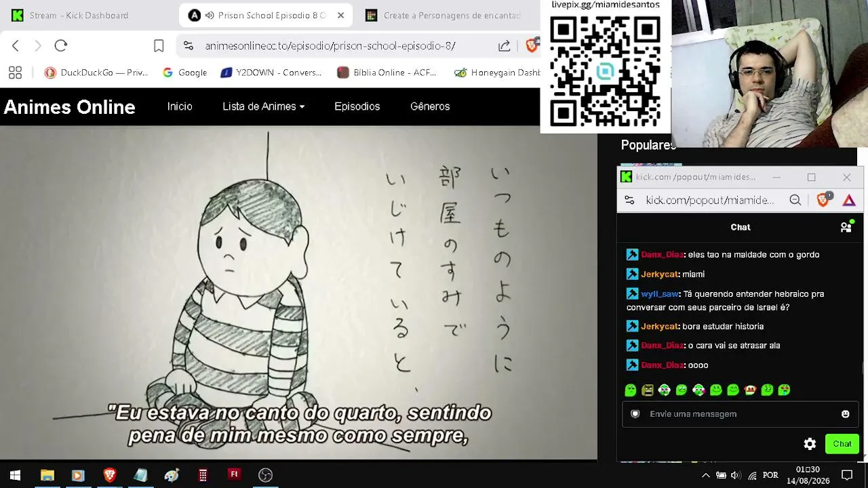Insert the third quick emote

pos(665,390)
